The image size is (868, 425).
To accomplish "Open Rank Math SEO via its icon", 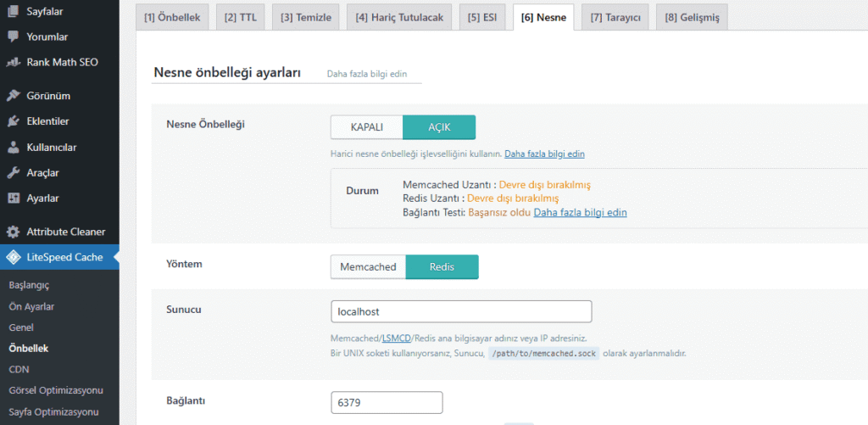I will point(13,62).
